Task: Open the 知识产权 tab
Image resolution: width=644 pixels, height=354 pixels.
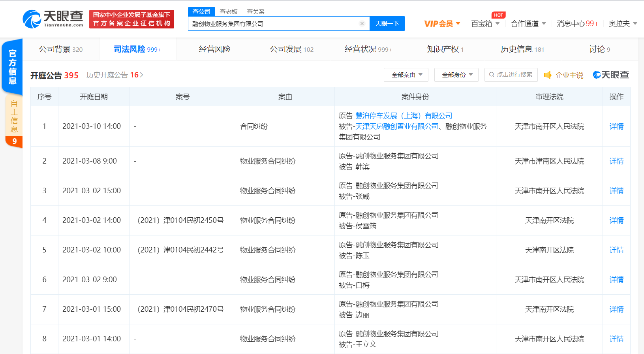Action: click(x=445, y=49)
